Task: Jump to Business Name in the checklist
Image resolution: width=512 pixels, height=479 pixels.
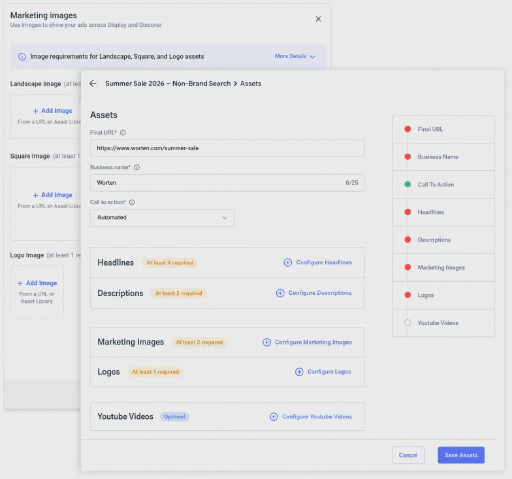Action: coord(443,157)
